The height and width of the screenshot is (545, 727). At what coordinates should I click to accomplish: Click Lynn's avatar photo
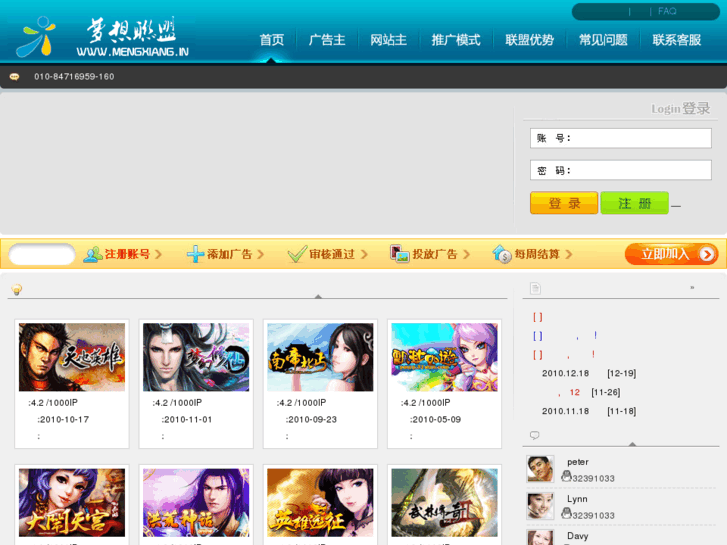click(540, 506)
